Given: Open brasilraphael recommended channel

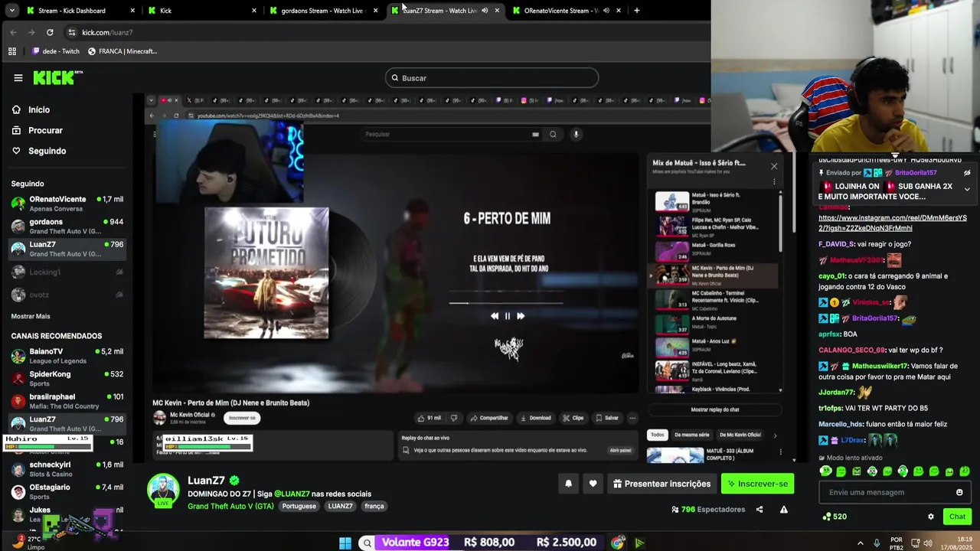Looking at the screenshot, I should click(67, 401).
